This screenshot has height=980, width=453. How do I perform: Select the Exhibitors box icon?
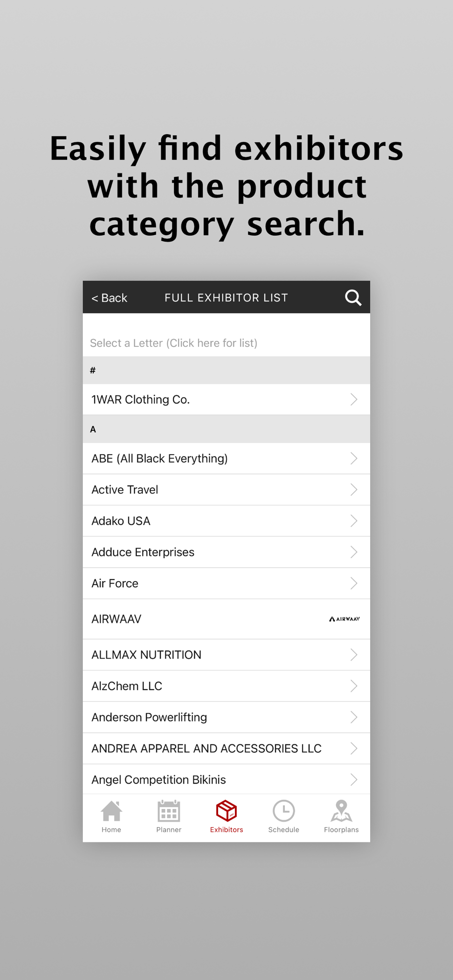(x=226, y=811)
